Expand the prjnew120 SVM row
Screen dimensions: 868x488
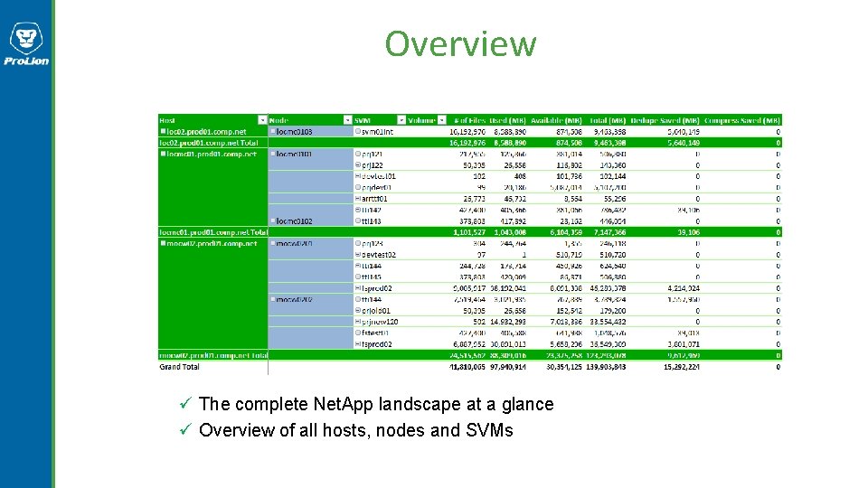pyautogui.click(x=358, y=322)
